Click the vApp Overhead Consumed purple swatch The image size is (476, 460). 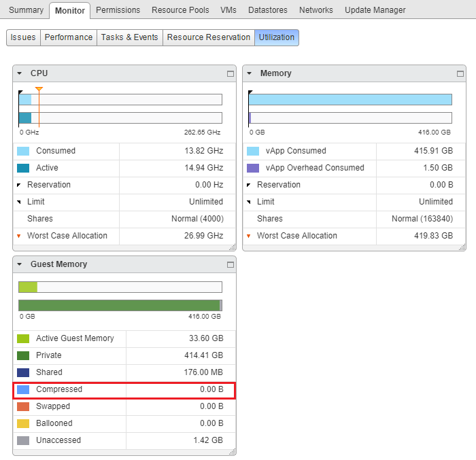(x=253, y=168)
